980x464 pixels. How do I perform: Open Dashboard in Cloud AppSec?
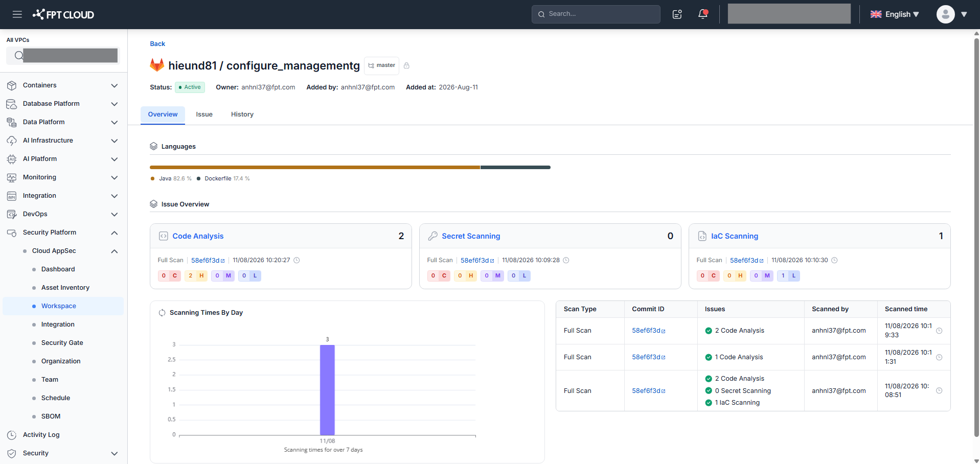click(x=58, y=269)
